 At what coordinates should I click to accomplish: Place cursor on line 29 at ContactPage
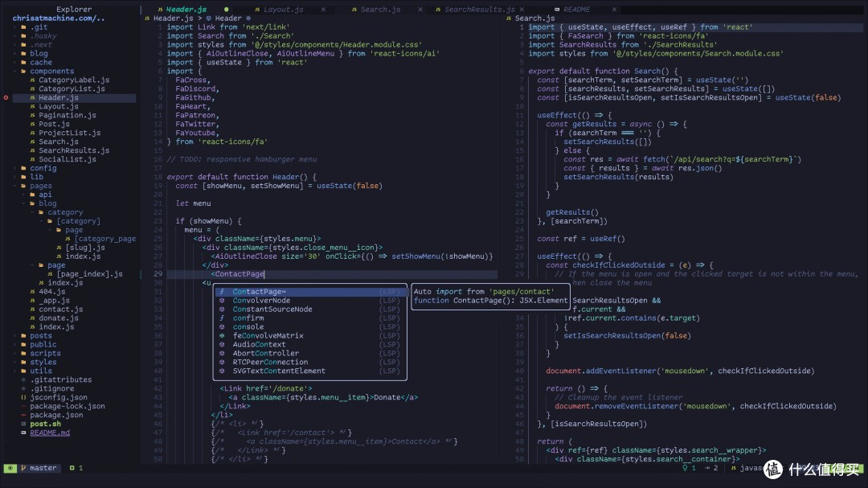pos(240,273)
